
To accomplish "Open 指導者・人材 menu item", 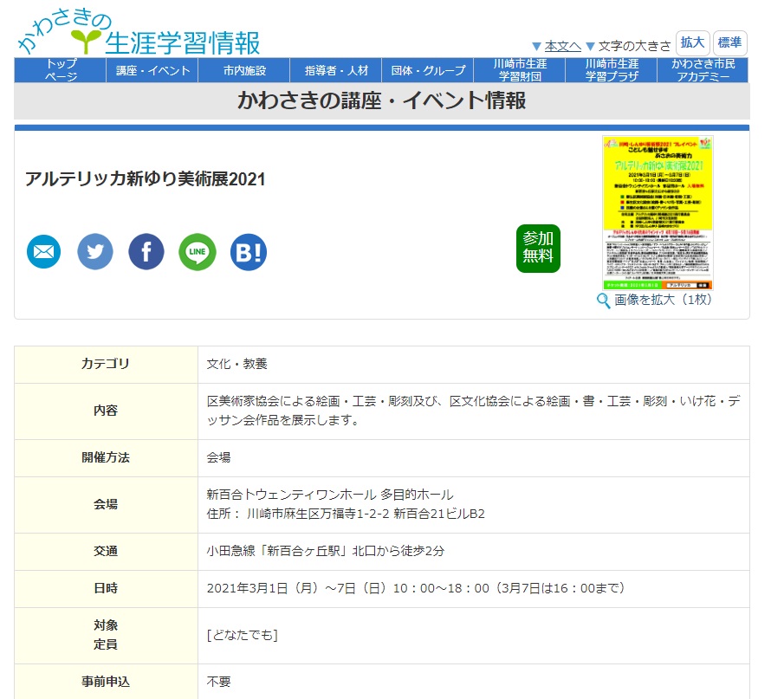I will 336,70.
